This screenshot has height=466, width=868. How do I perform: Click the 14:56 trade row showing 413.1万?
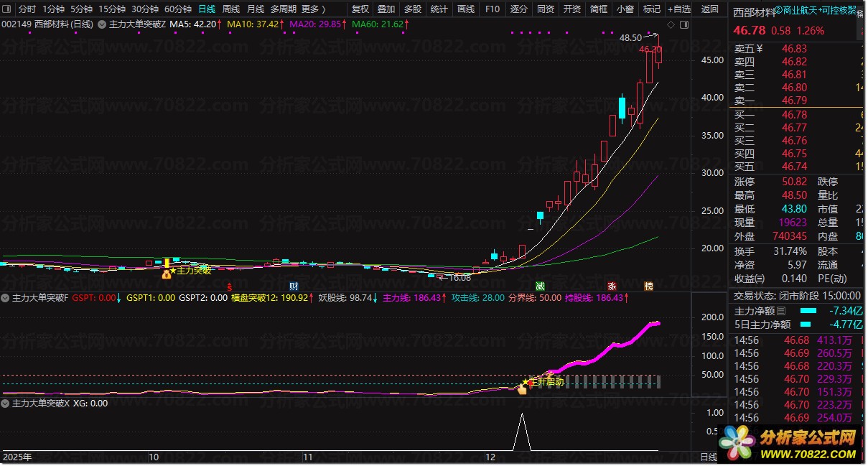(797, 340)
